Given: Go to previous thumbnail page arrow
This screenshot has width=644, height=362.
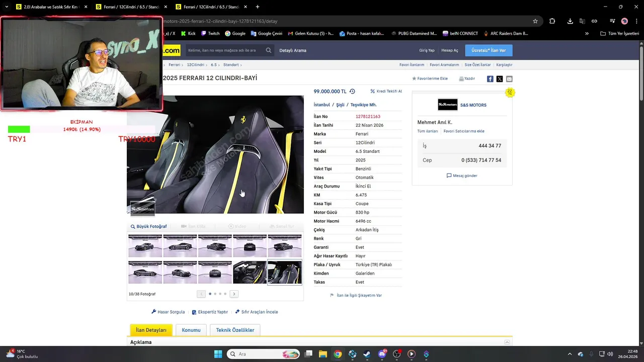Looking at the screenshot, I should tap(201, 294).
